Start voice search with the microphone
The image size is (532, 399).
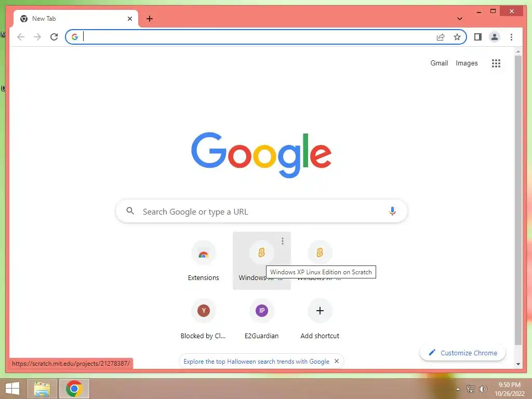point(392,211)
